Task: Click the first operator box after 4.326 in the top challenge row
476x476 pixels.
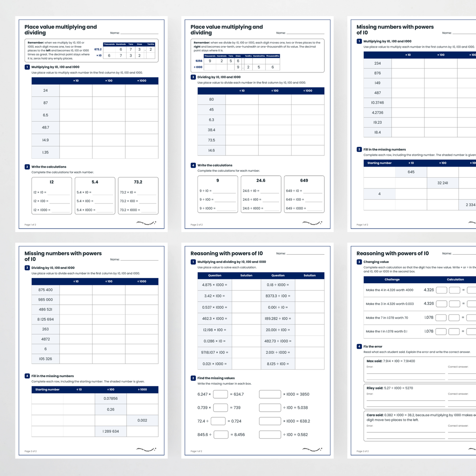Action: pyautogui.click(x=441, y=290)
